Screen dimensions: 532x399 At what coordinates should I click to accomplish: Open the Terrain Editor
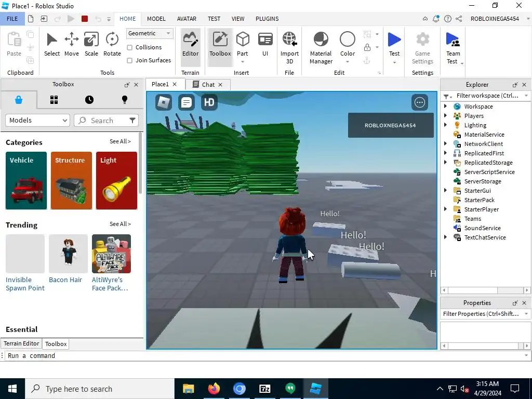190,47
